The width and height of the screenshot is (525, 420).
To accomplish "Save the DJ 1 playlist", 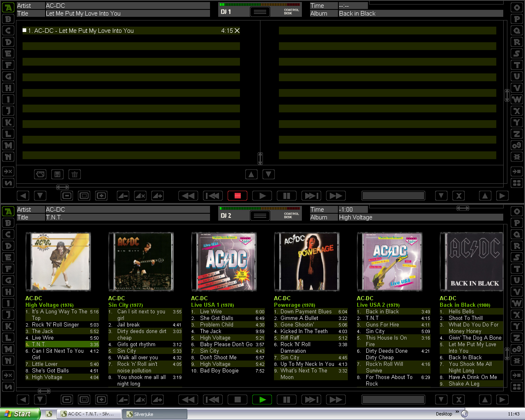I will tap(57, 174).
